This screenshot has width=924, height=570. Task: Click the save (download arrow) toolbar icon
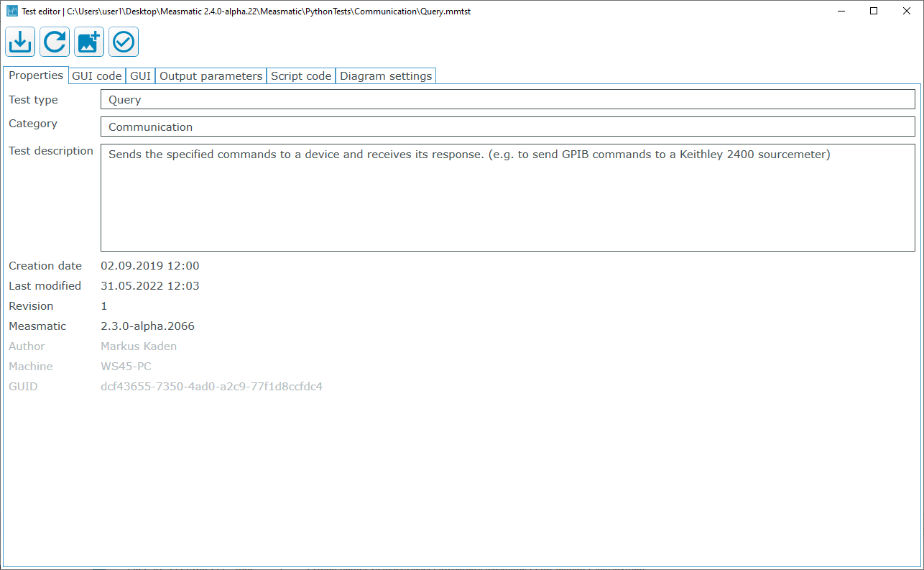[x=20, y=42]
